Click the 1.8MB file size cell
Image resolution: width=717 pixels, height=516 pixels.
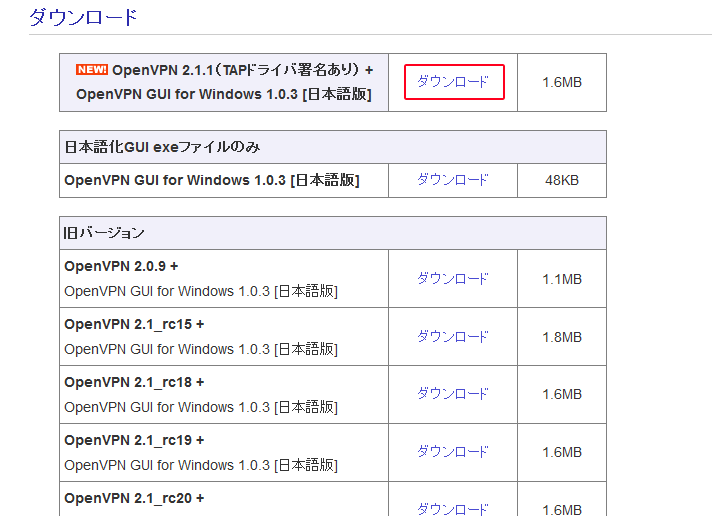[561, 337]
